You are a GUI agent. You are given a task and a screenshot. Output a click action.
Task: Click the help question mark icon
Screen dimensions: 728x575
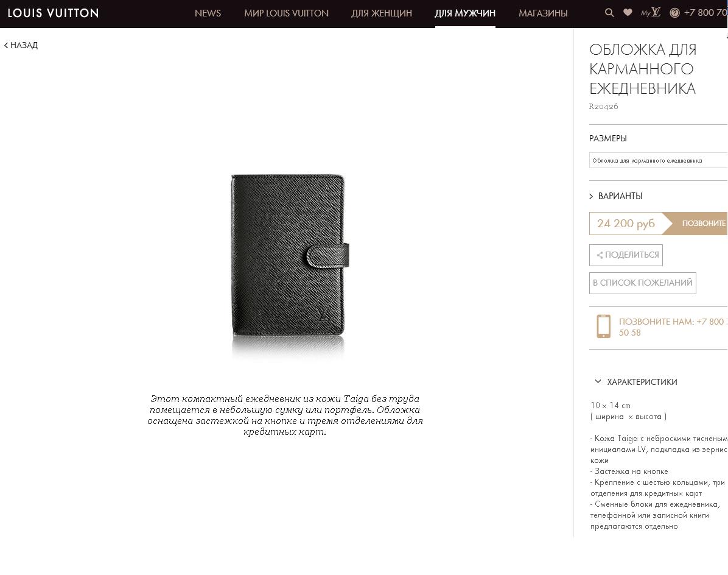click(x=674, y=13)
